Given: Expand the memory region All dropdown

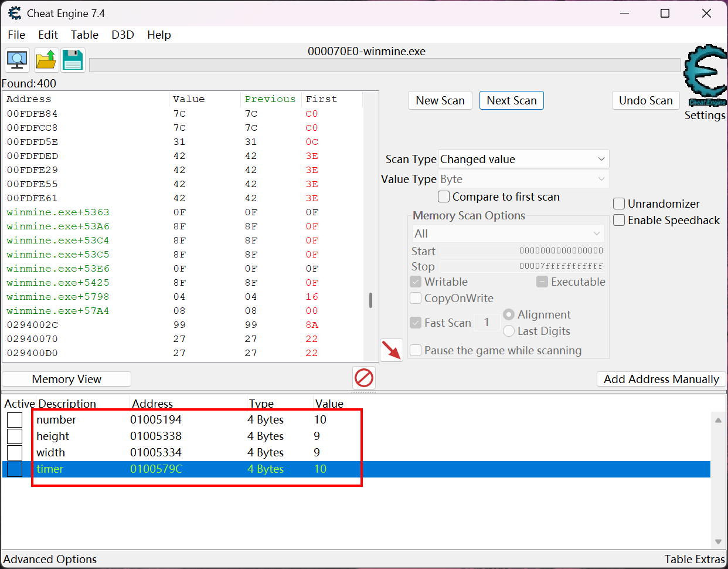Looking at the screenshot, I should (x=508, y=233).
